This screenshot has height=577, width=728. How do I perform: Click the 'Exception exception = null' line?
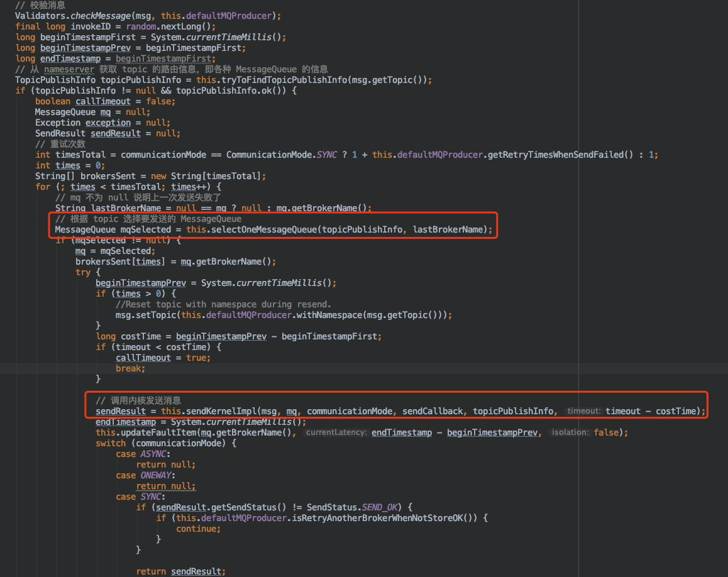(x=102, y=123)
